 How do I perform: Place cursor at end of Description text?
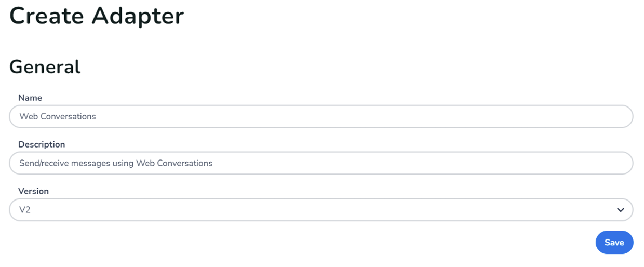click(213, 163)
